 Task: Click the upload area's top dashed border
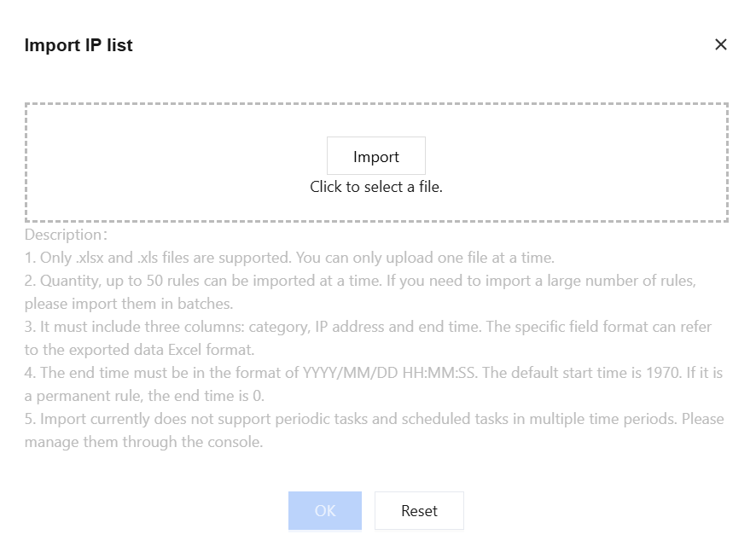[376, 104]
